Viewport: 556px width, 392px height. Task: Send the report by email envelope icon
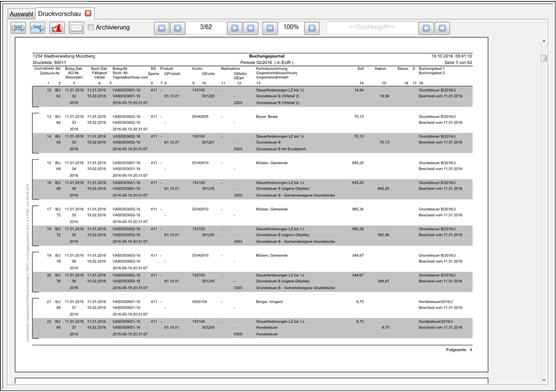76,28
